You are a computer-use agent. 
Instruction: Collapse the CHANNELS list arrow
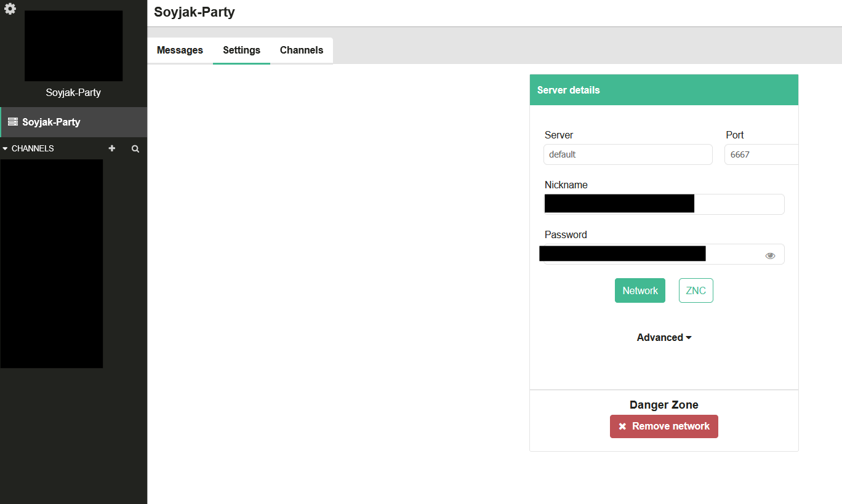(x=6, y=148)
